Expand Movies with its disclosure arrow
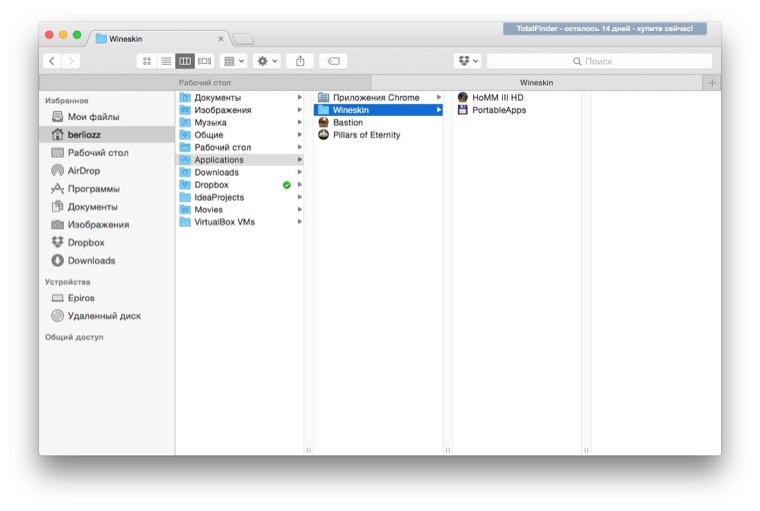Screen dimensions: 760x511 point(300,209)
